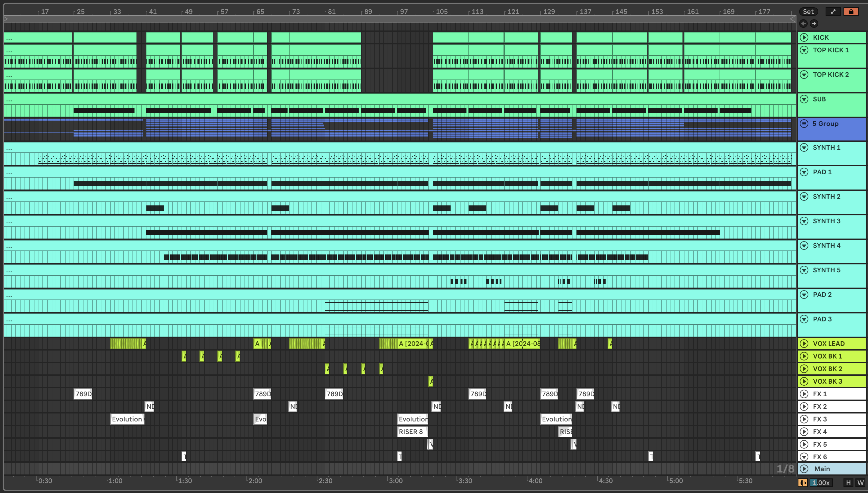Unfold the Main track

point(804,469)
